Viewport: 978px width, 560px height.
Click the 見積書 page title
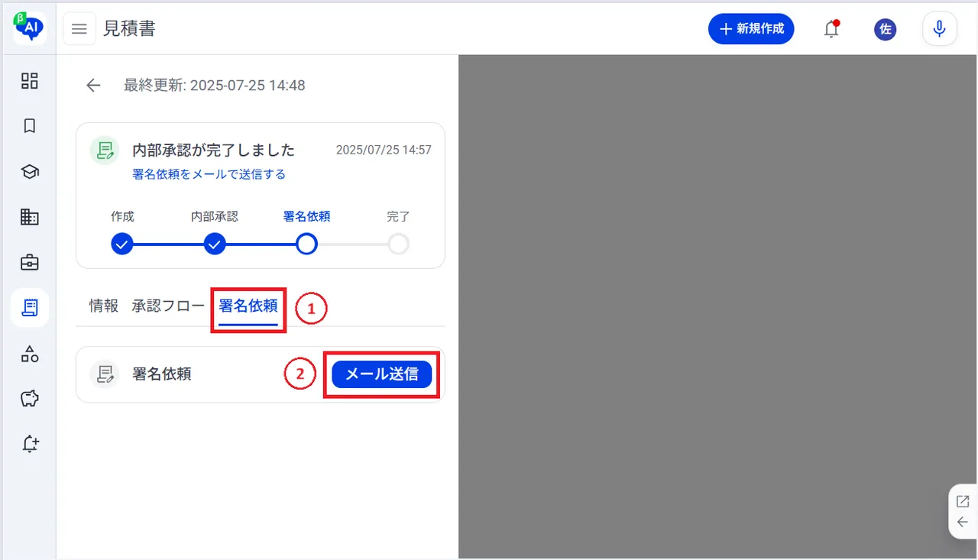coord(130,29)
